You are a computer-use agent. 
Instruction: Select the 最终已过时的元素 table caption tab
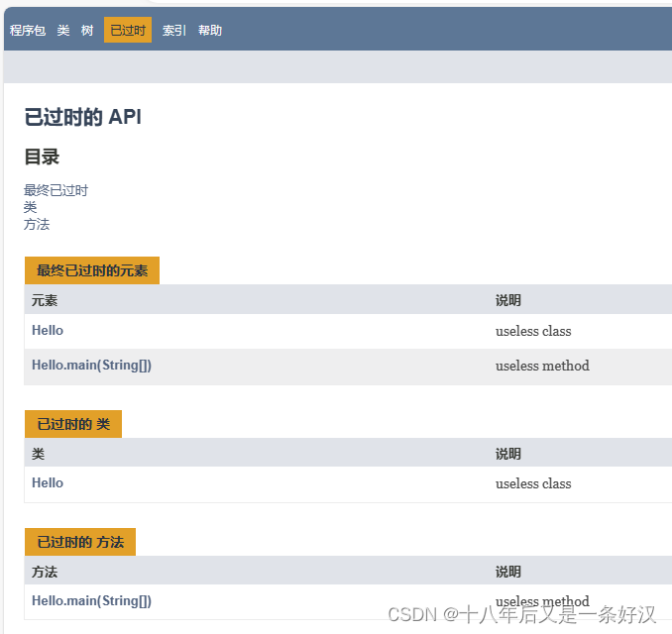point(92,270)
